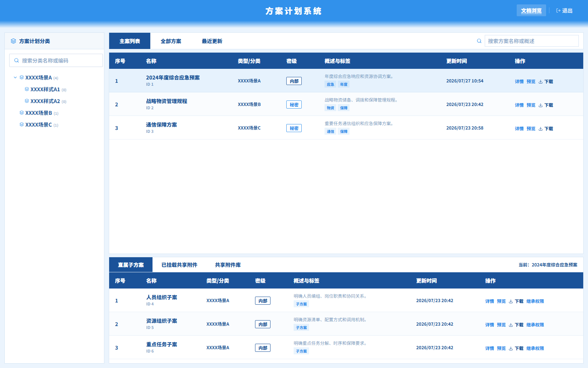Open 详情 for 战略物资管理规程
Image resolution: width=588 pixels, height=368 pixels.
pos(519,105)
